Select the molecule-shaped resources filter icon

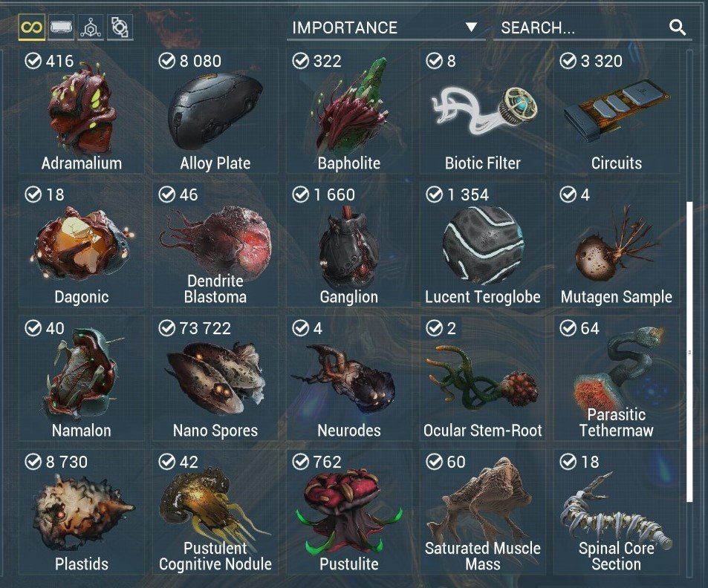pos(91,27)
